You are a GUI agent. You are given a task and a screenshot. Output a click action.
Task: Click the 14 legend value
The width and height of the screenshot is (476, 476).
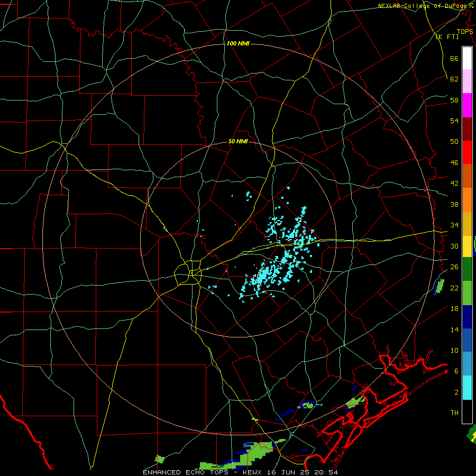coord(454,329)
